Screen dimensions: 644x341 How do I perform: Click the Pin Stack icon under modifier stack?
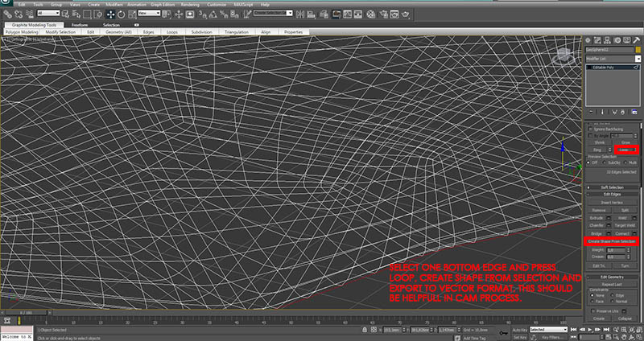[x=591, y=112]
